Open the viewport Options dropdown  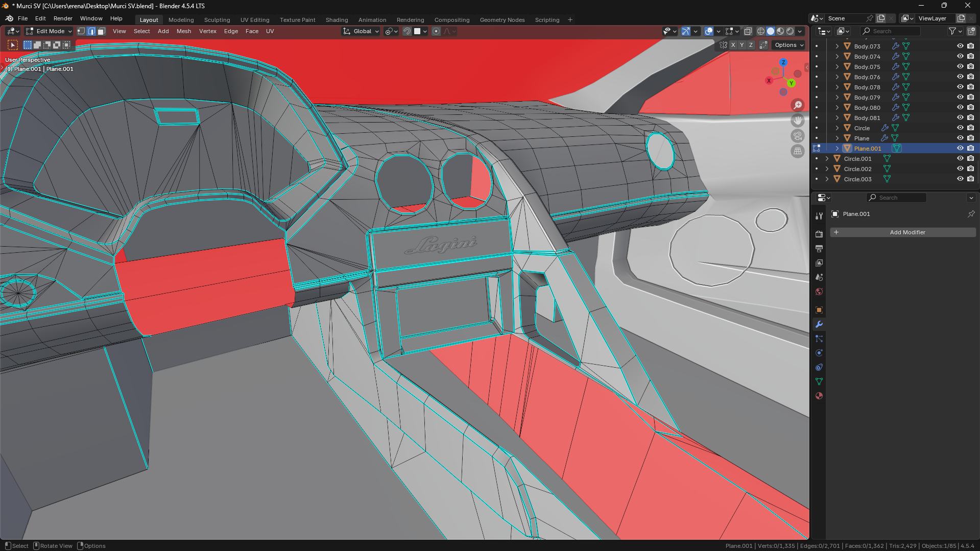point(789,45)
